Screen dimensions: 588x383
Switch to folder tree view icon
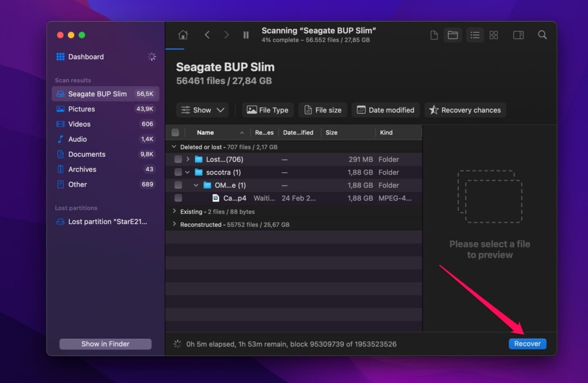click(452, 35)
